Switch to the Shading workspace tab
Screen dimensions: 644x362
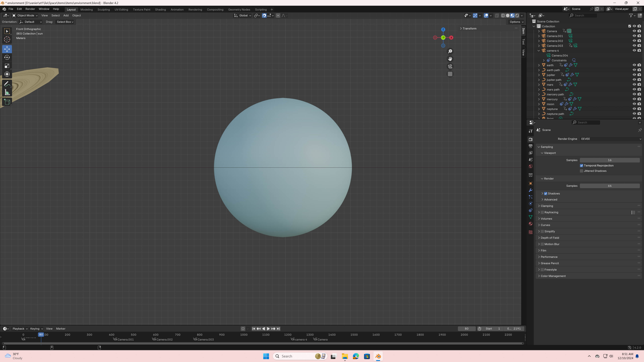tap(160, 10)
